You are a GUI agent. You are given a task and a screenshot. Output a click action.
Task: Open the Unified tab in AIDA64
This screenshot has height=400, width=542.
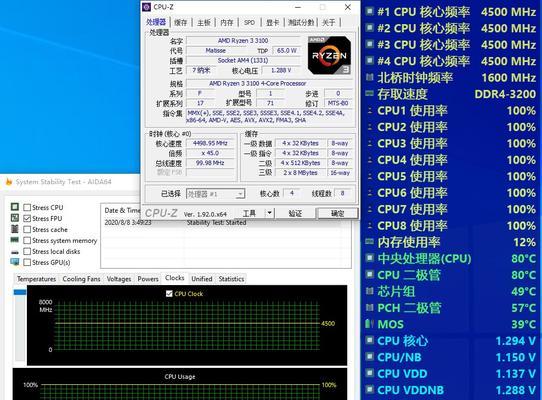point(202,279)
